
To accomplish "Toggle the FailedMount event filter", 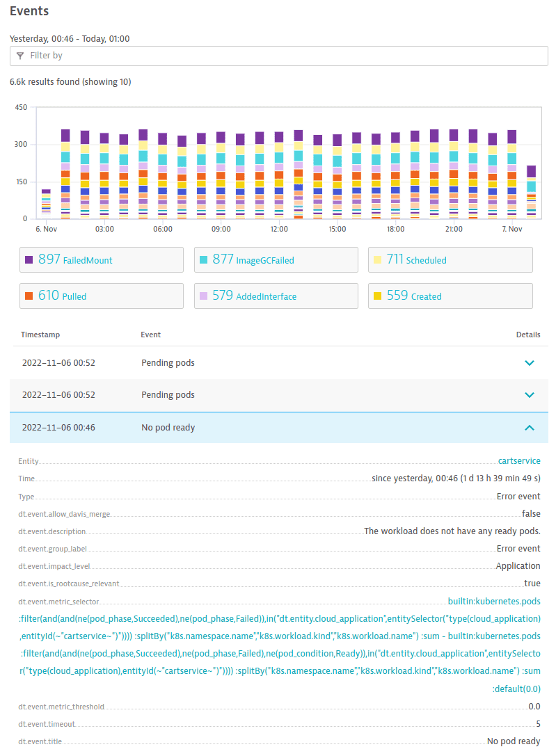I will (102, 260).
